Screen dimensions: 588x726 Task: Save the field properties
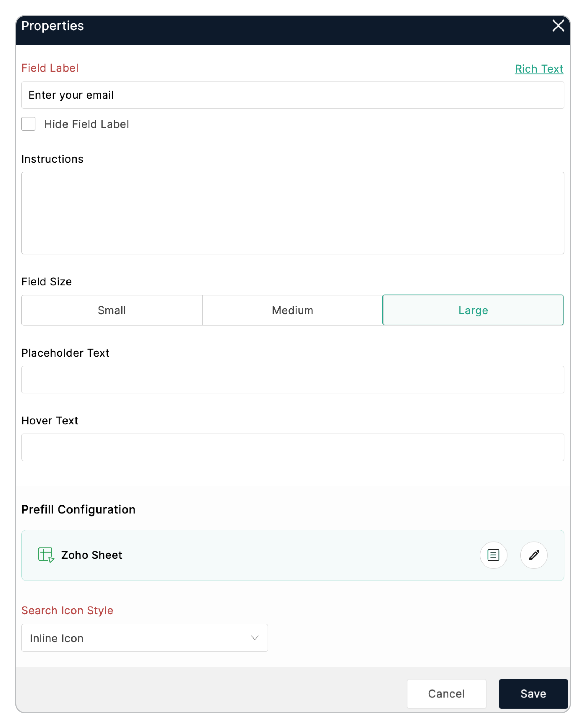tap(533, 694)
